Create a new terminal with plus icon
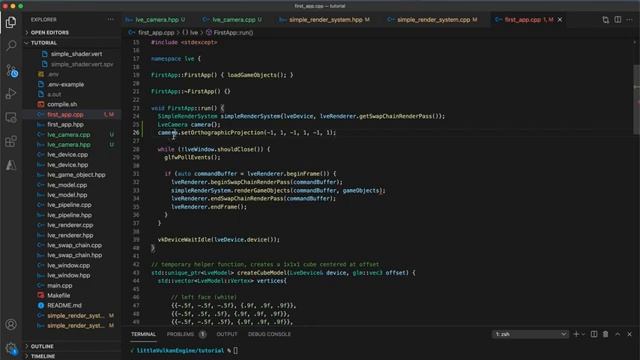Screen dimensions: 640x360 pyautogui.click(x=576, y=334)
